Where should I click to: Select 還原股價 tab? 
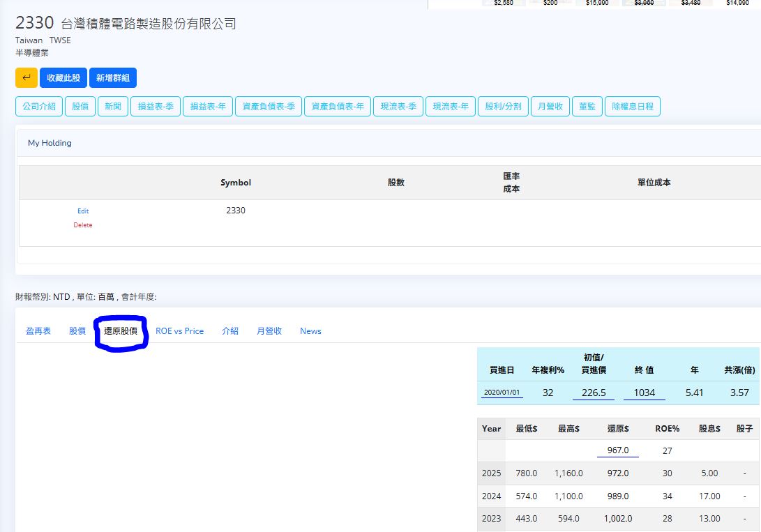(x=121, y=330)
